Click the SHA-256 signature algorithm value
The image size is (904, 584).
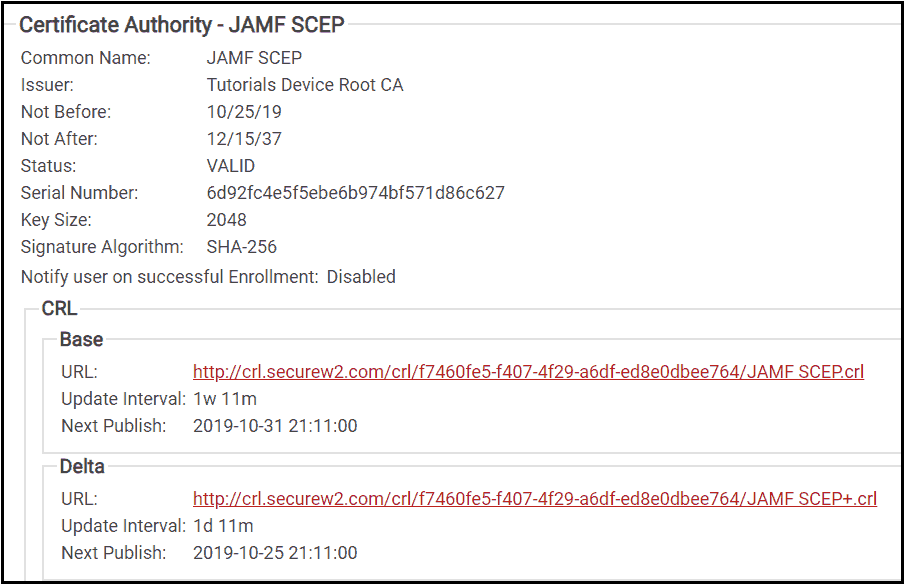click(x=242, y=247)
